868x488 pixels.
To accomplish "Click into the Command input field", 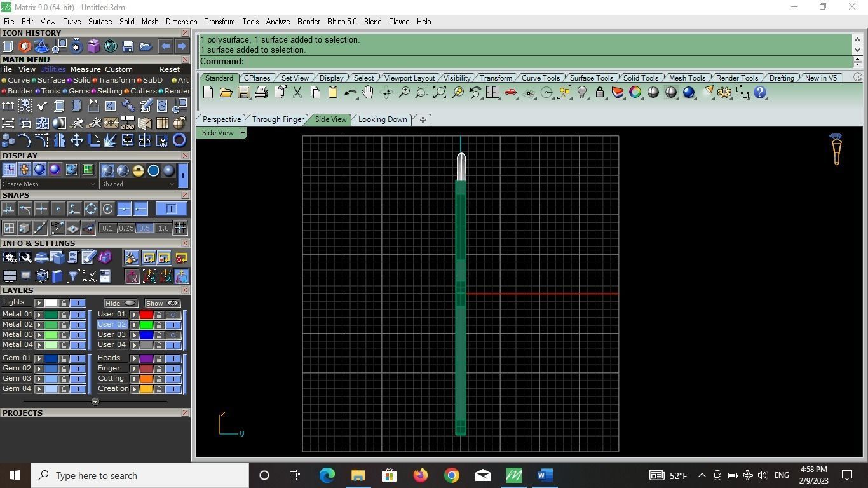I will tap(549, 62).
